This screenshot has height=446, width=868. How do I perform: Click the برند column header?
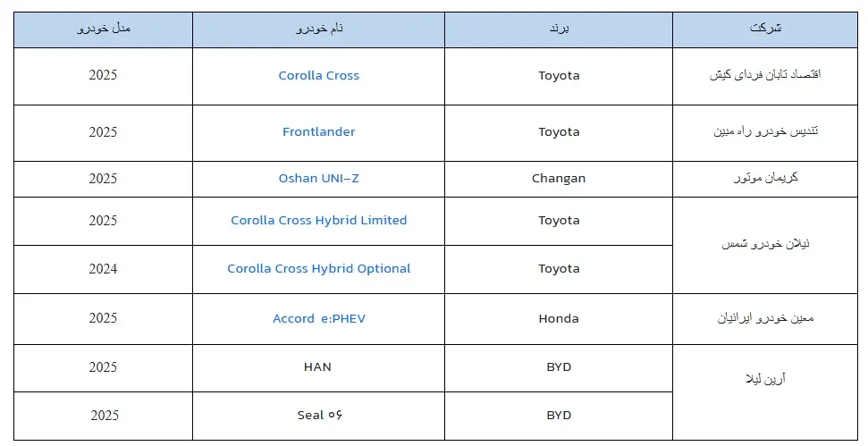(559, 29)
